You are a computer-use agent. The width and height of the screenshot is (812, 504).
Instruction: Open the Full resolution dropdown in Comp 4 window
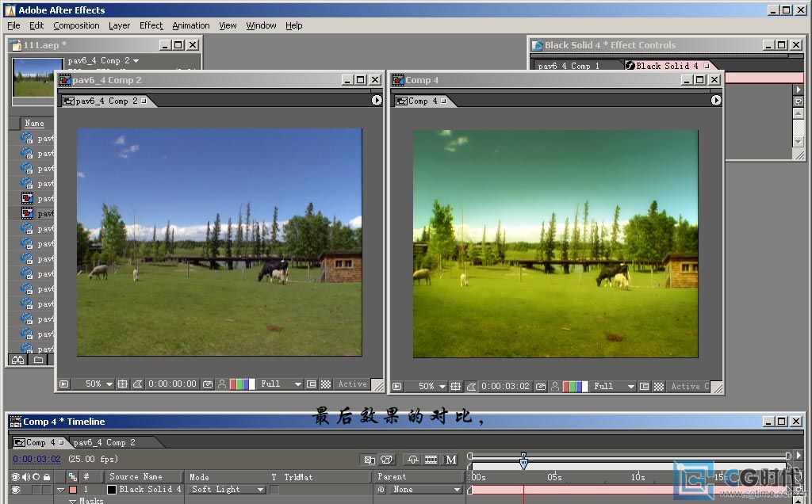click(x=615, y=386)
